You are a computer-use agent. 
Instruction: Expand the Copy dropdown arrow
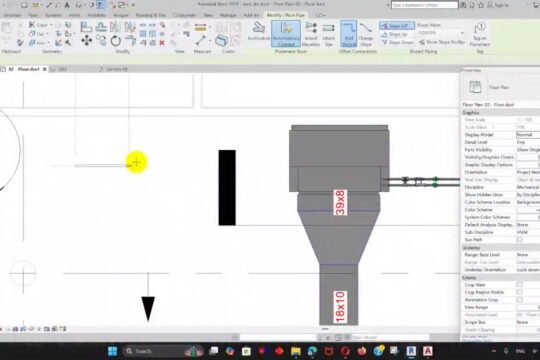(51, 25)
